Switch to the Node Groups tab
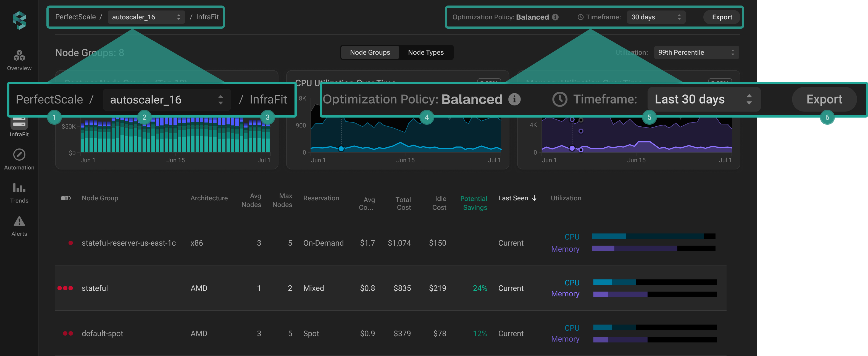This screenshot has width=868, height=356. pyautogui.click(x=370, y=52)
